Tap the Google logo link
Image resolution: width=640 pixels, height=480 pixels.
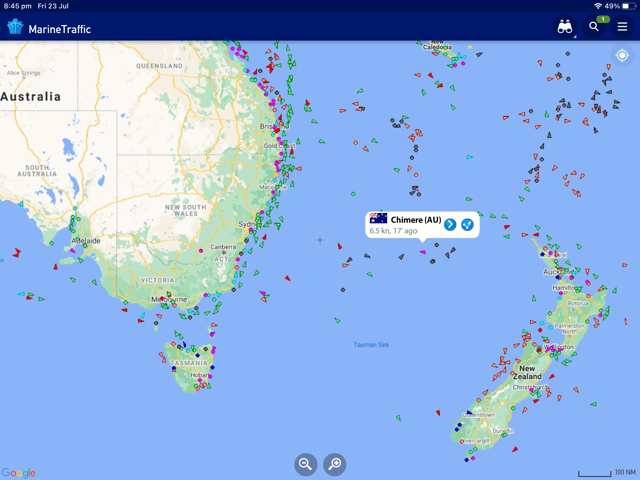19,472
